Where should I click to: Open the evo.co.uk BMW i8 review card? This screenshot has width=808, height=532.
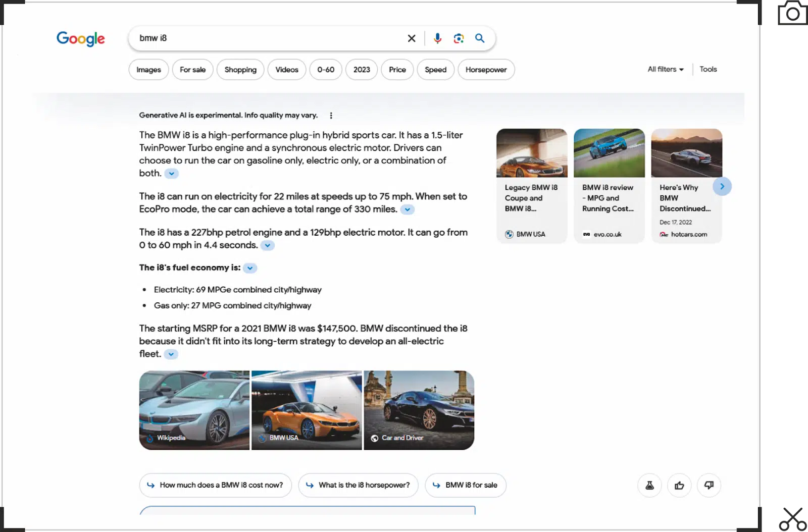click(609, 186)
